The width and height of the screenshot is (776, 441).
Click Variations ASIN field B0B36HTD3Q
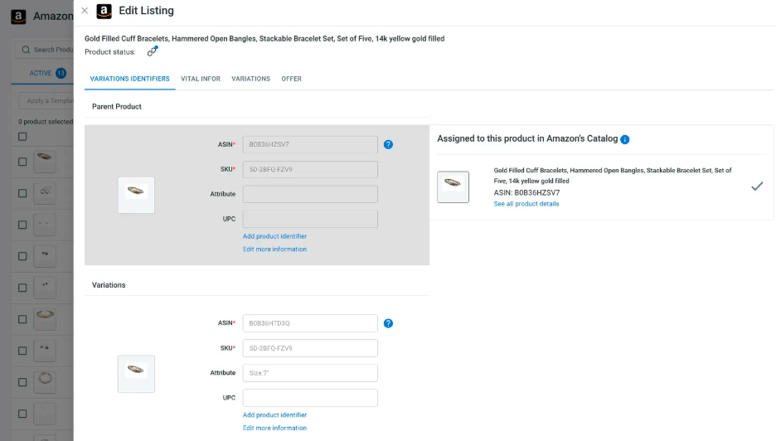point(310,323)
